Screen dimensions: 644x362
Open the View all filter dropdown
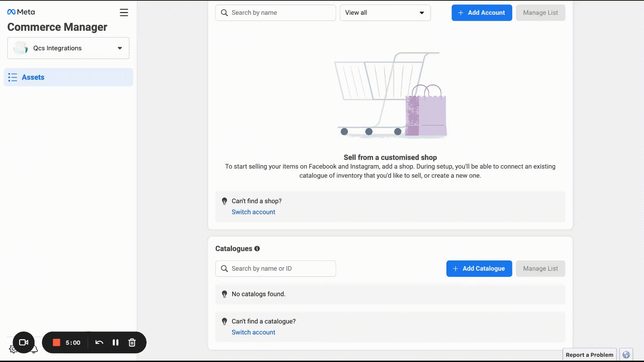click(385, 13)
